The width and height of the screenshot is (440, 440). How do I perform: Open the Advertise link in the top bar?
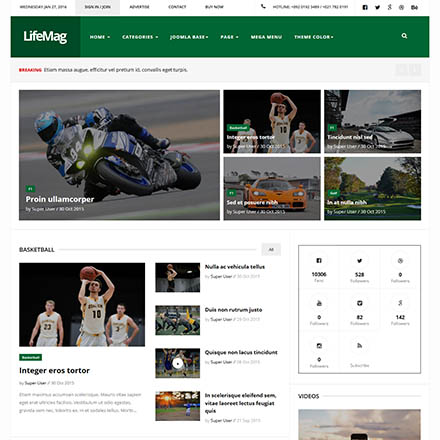click(139, 7)
